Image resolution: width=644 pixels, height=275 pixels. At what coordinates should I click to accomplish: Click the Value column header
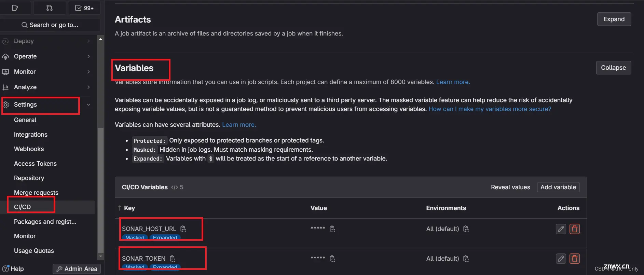click(318, 208)
